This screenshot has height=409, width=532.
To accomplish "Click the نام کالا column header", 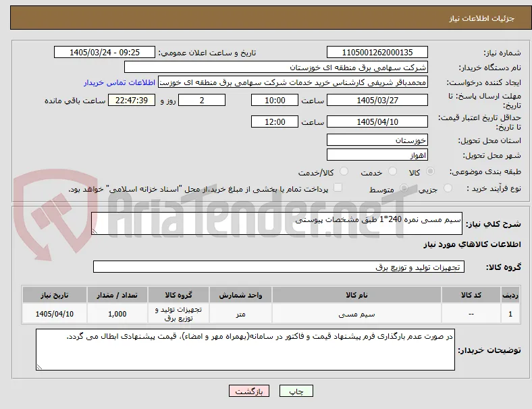I will click(x=356, y=295).
